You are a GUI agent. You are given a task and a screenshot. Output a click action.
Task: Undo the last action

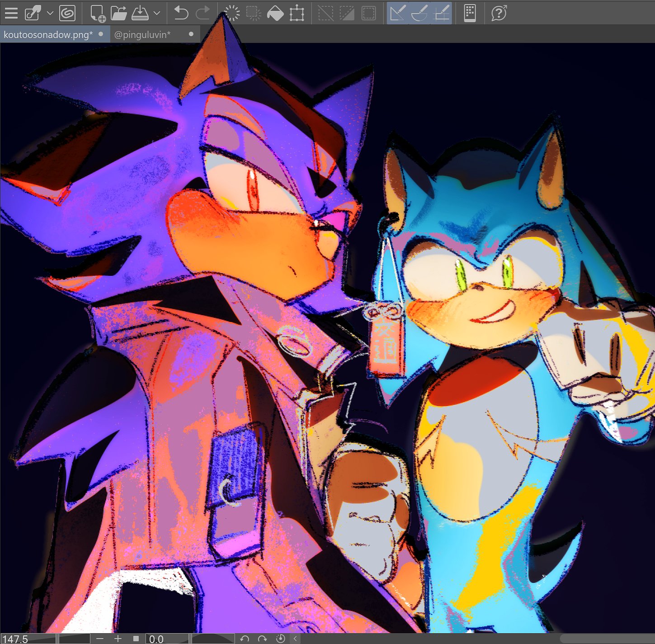pyautogui.click(x=181, y=13)
